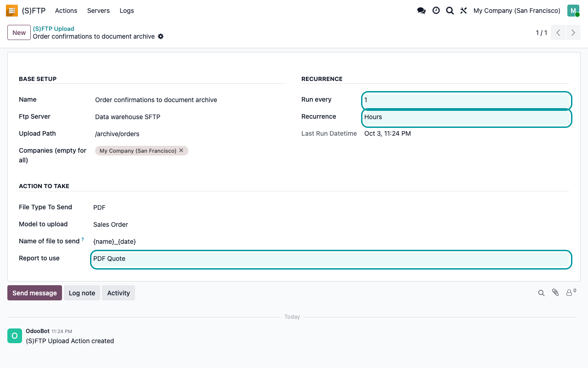
Task: Open the Actions menu
Action: (x=66, y=11)
